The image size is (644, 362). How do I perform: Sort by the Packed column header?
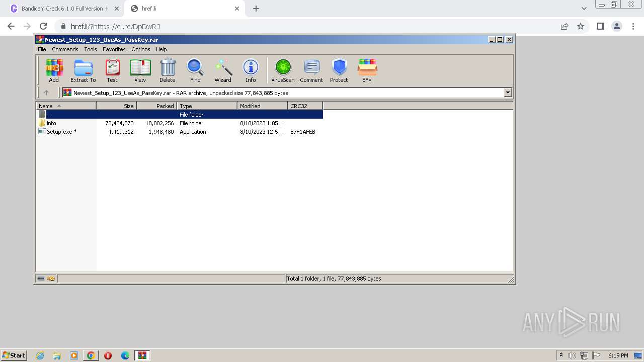pos(156,106)
